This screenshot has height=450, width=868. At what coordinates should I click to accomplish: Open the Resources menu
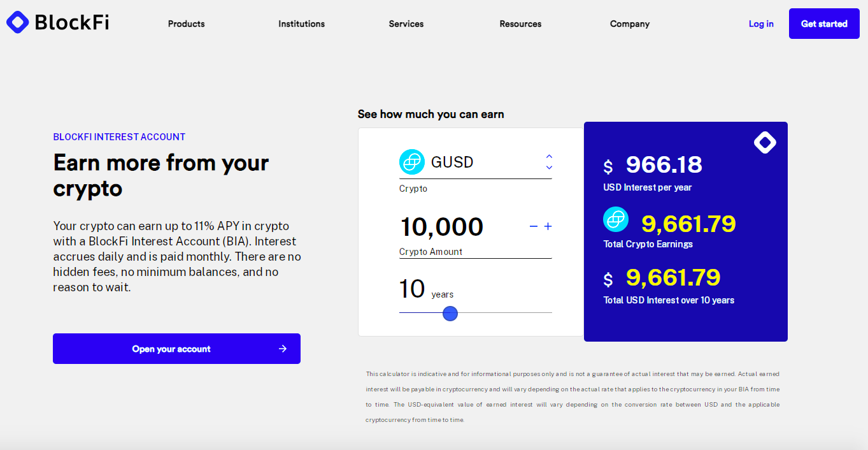520,24
